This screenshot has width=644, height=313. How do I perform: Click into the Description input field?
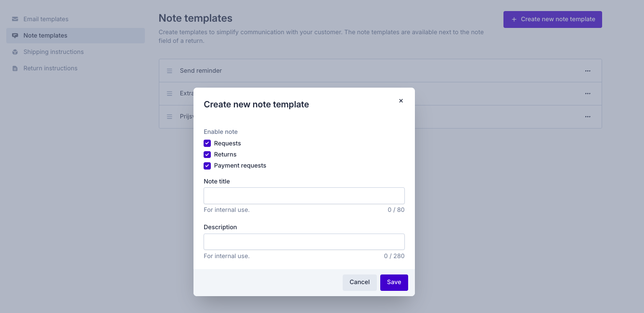pos(304,242)
